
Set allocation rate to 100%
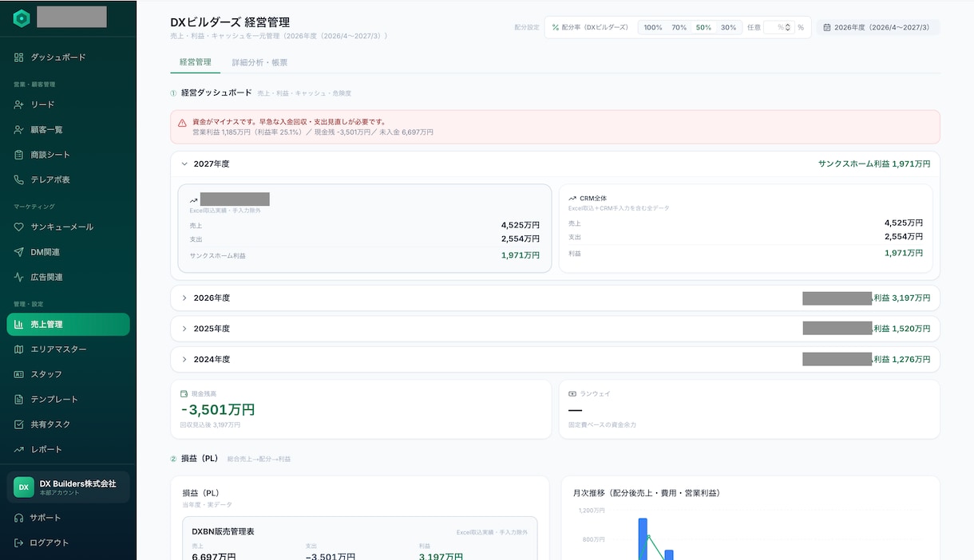click(x=653, y=27)
